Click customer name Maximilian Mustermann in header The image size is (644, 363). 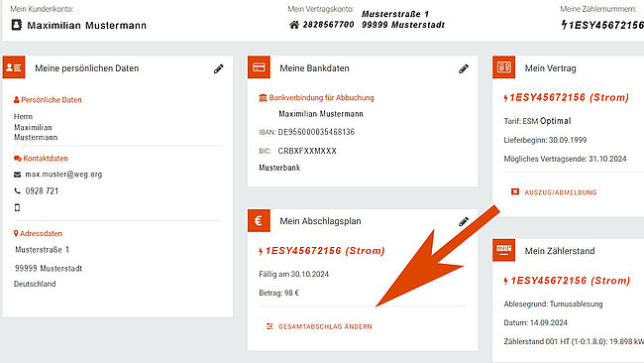(86, 26)
